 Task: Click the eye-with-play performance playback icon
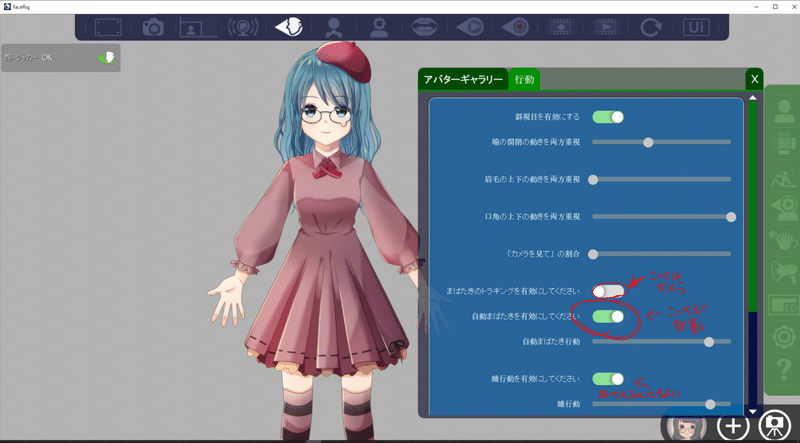click(x=469, y=27)
